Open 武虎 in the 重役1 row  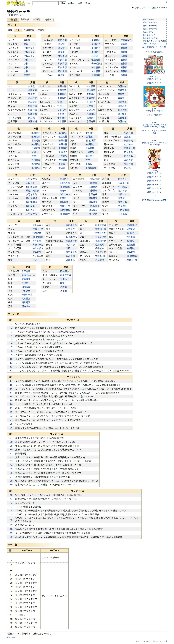pos(35,260)
